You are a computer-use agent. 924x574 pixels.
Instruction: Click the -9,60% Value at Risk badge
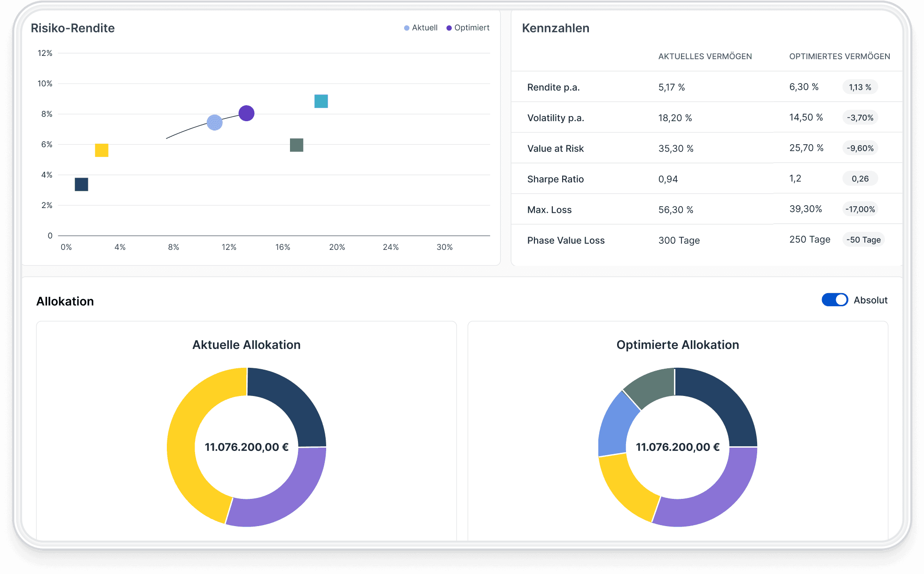pos(860,148)
